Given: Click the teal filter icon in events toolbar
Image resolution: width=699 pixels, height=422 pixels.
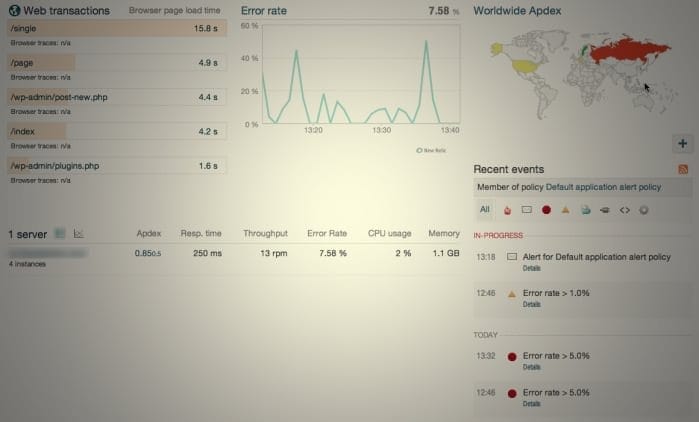Looking at the screenshot, I should coord(585,210).
